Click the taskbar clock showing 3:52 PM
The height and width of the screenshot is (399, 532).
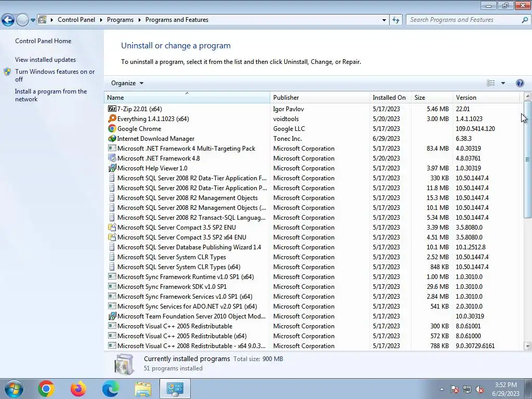pyautogui.click(x=506, y=389)
